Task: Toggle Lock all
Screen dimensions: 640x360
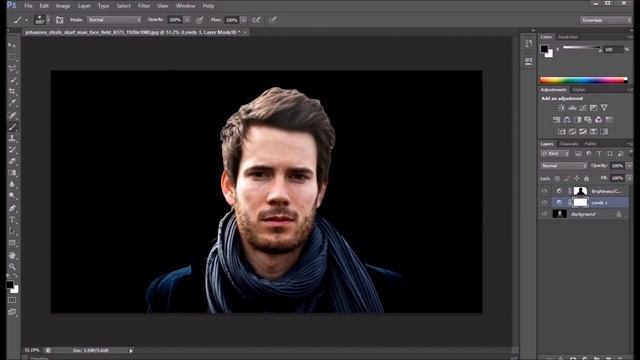Action: point(587,178)
